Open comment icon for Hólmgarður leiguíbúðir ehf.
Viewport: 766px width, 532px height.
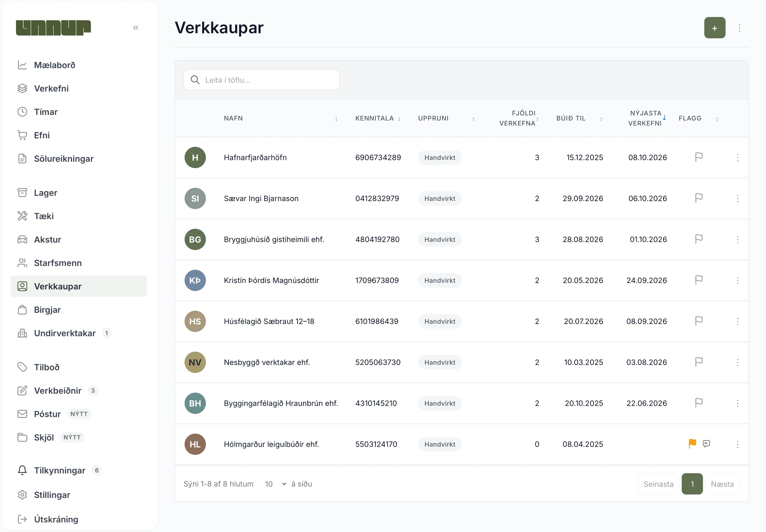coord(706,444)
